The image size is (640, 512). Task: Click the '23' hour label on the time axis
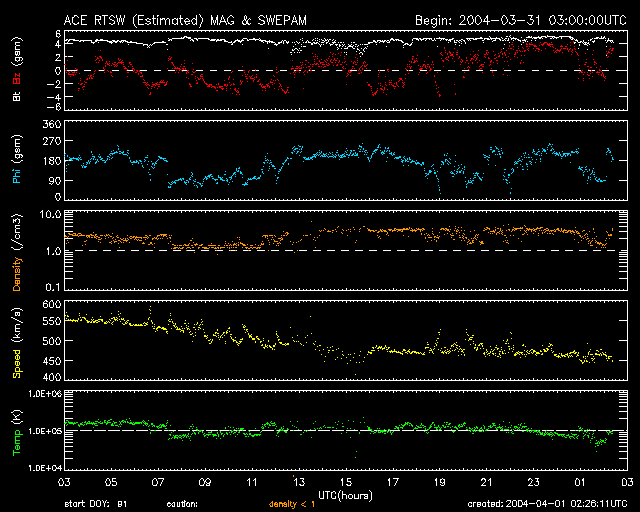533,483
